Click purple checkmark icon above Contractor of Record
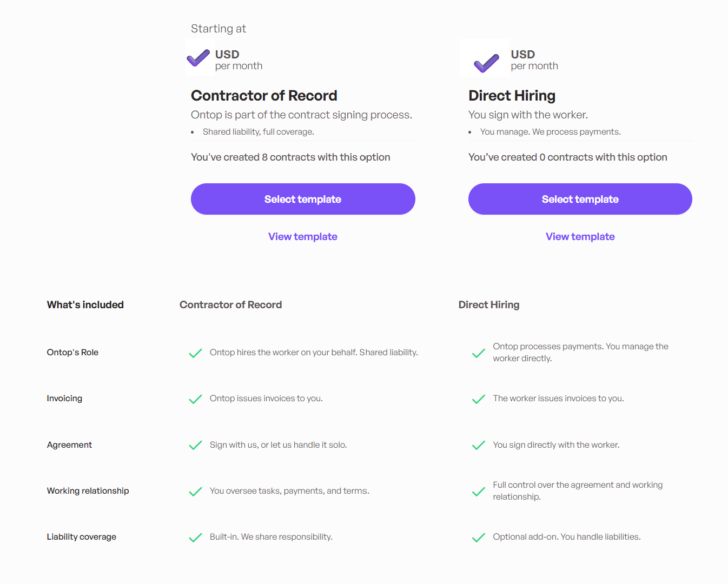 click(x=198, y=58)
